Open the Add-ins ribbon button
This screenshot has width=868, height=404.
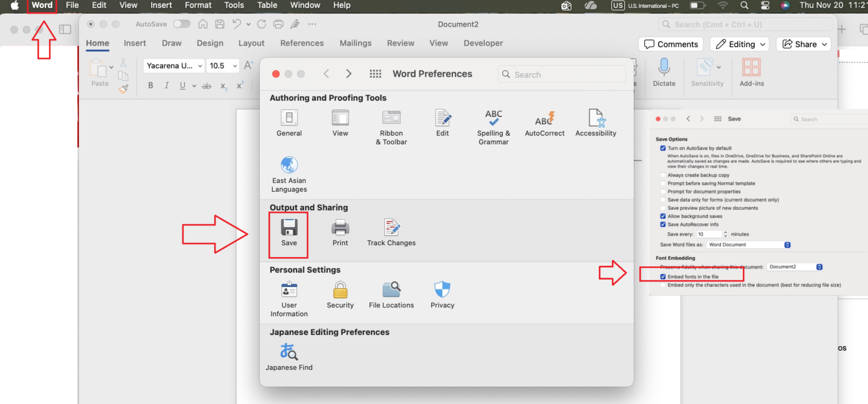(752, 73)
